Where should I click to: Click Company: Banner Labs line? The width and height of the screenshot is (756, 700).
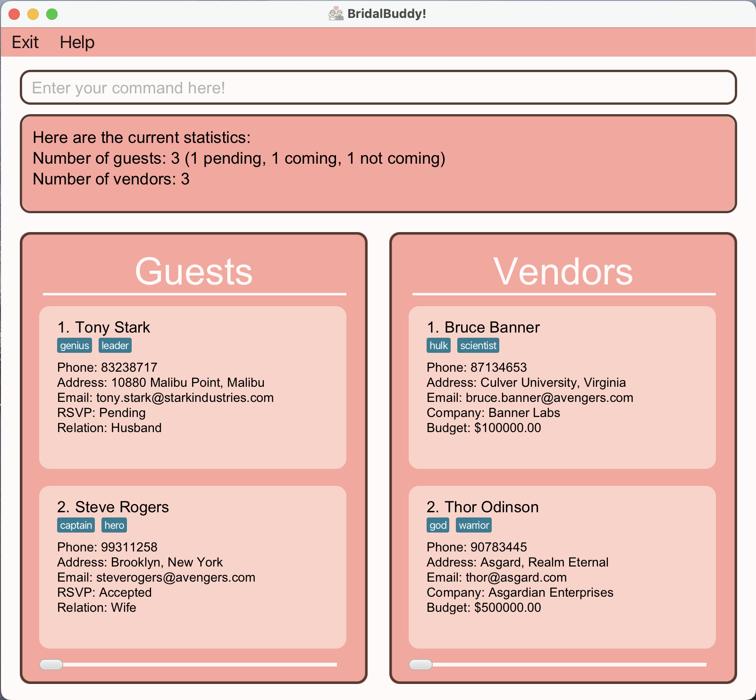(493, 413)
